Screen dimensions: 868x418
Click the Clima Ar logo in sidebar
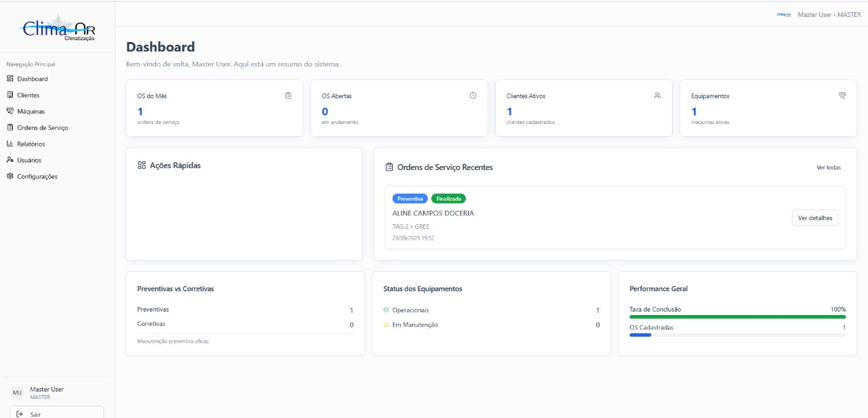pyautogui.click(x=58, y=28)
